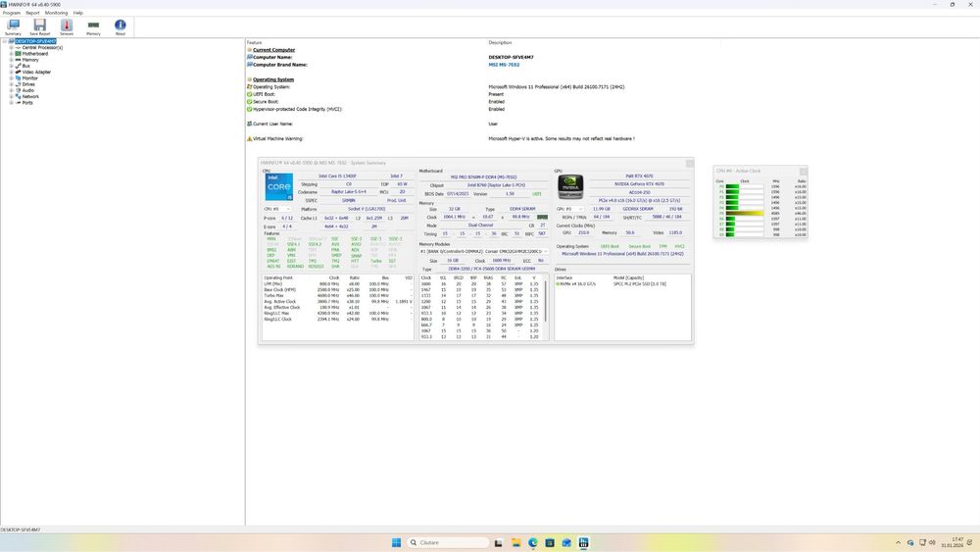Screen dimensions: 980x552
Task: Click the Intel Core i5-13400F name field
Action: click(337, 176)
